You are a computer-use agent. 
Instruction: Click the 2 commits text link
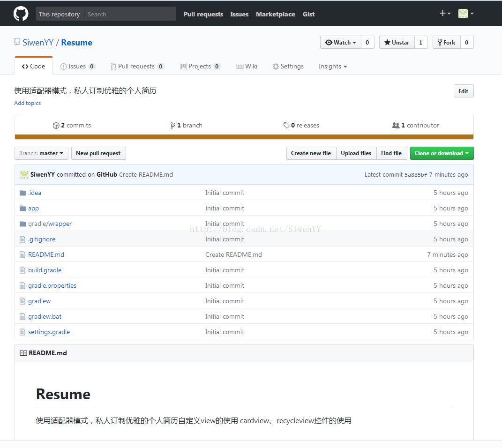(x=76, y=126)
